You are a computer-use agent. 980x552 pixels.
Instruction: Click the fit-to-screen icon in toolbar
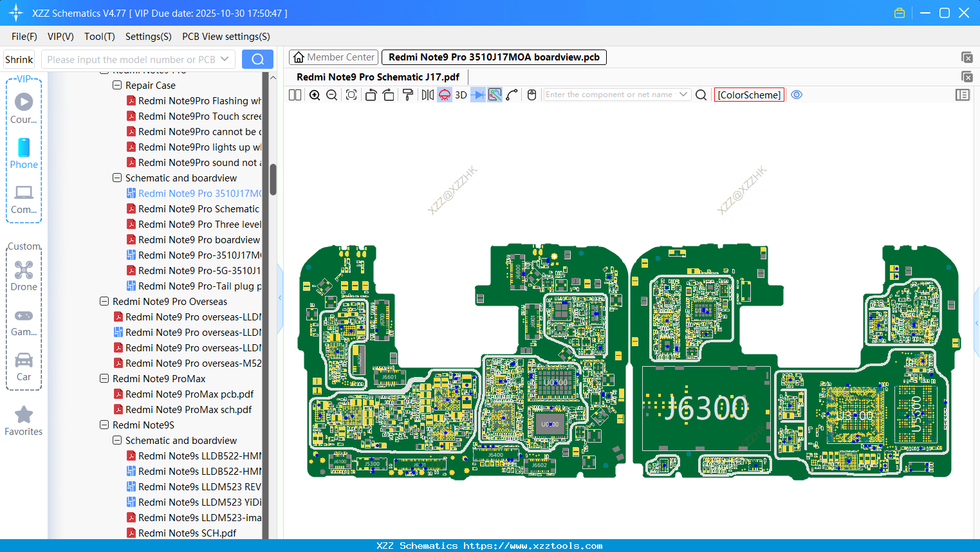[351, 95]
